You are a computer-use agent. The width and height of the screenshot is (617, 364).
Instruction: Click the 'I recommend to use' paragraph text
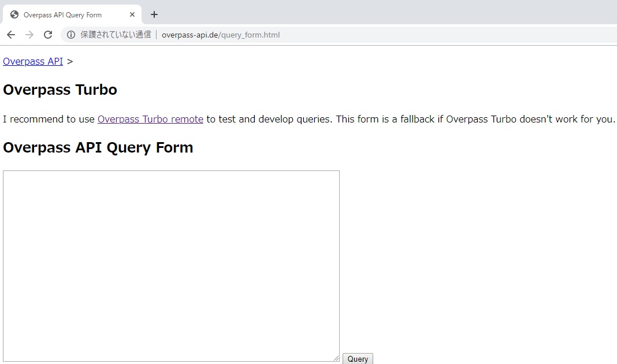pos(49,119)
